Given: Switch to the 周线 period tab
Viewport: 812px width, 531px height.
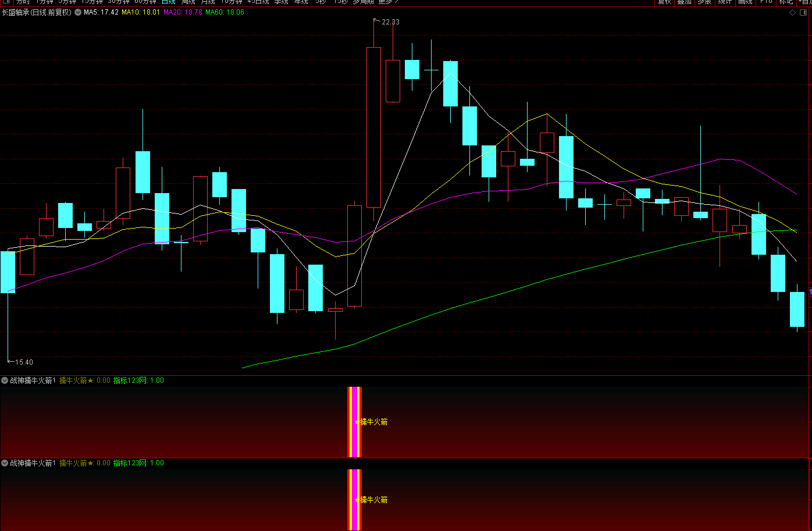Looking at the screenshot, I should click(188, 2).
